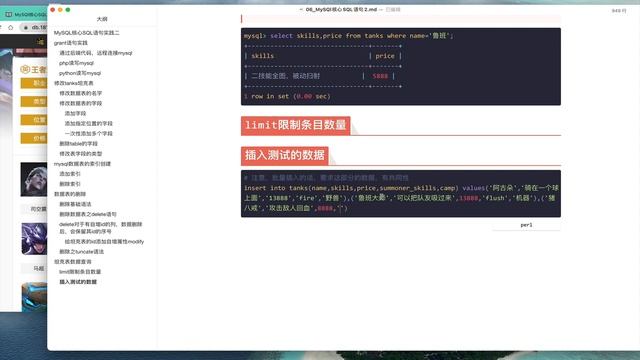Go to outline item MySQL核心SQL语句实践二
The width and height of the screenshot is (640, 360).
[87, 33]
